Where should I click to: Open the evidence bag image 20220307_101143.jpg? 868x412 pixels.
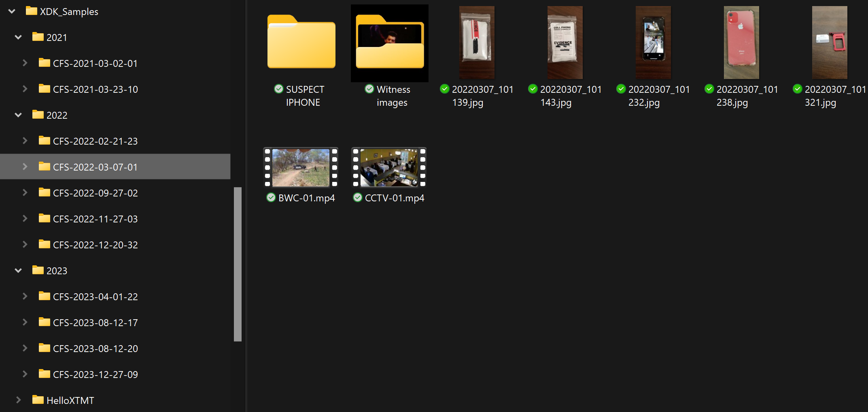[x=565, y=43]
